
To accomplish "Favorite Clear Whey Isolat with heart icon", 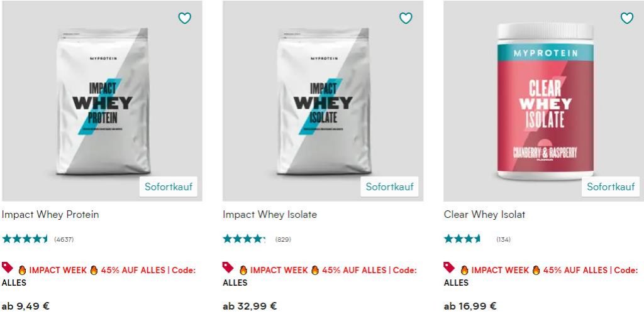I will [626, 18].
